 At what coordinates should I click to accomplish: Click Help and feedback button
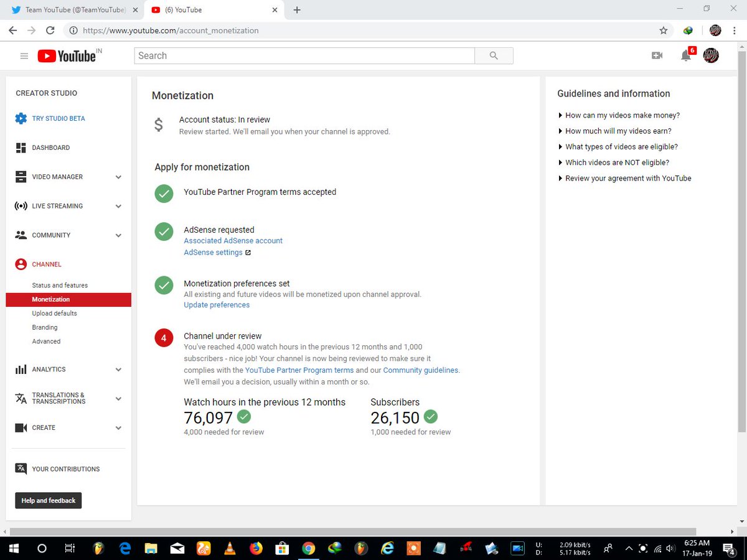pyautogui.click(x=49, y=500)
